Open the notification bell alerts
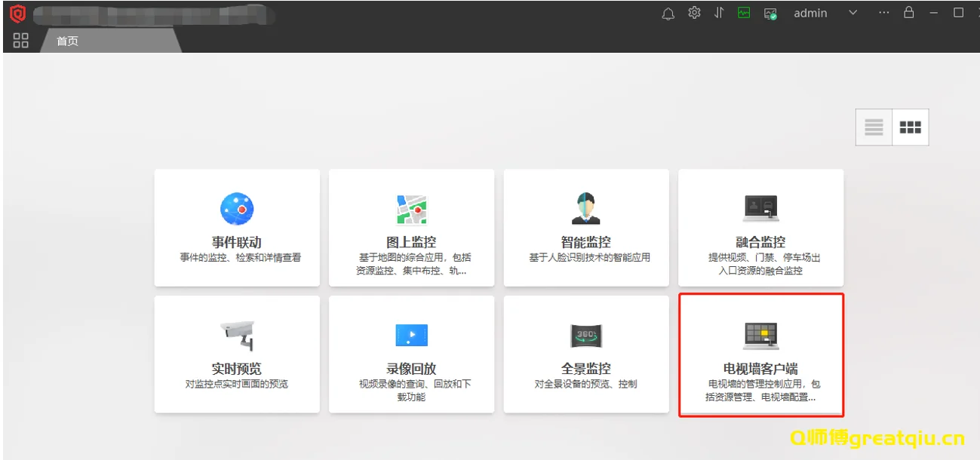Image resolution: width=980 pixels, height=460 pixels. (x=668, y=14)
